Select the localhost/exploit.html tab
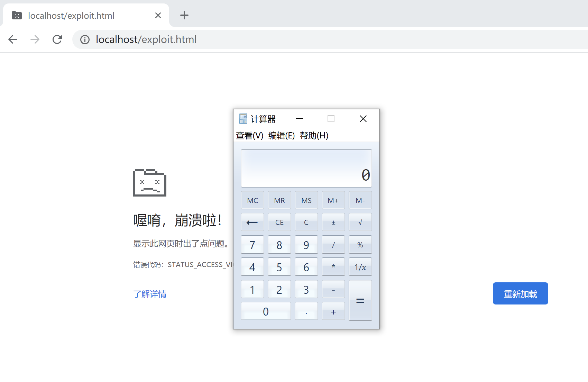Image resolution: width=588 pixels, height=382 pixels. [x=86, y=15]
